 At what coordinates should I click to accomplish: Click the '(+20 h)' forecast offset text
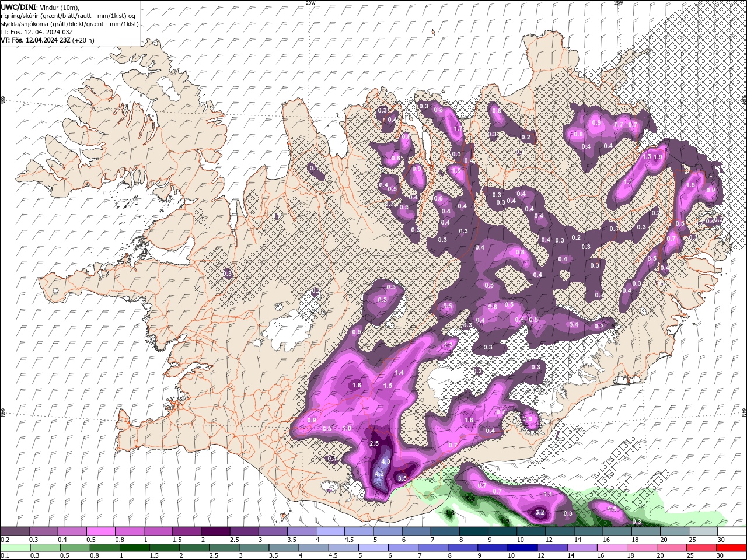pos(83,40)
